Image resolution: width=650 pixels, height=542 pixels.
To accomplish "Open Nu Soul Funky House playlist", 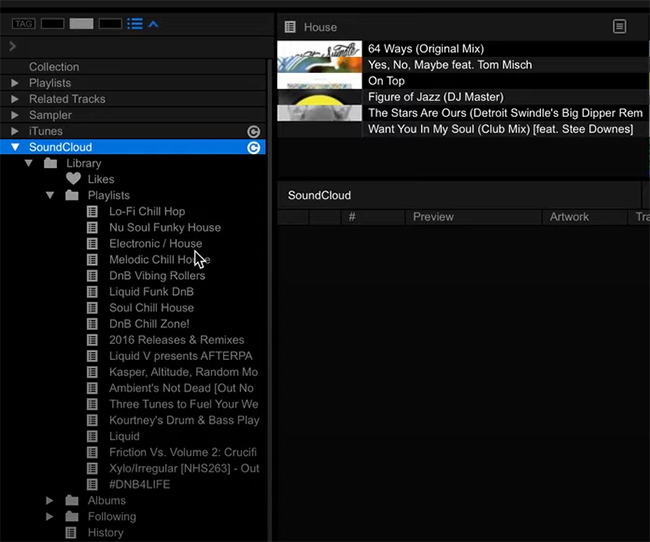I will pyautogui.click(x=165, y=227).
